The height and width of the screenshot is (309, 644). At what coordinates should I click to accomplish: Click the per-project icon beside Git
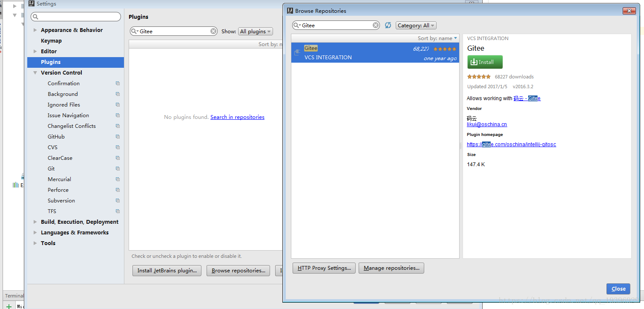coord(118,169)
